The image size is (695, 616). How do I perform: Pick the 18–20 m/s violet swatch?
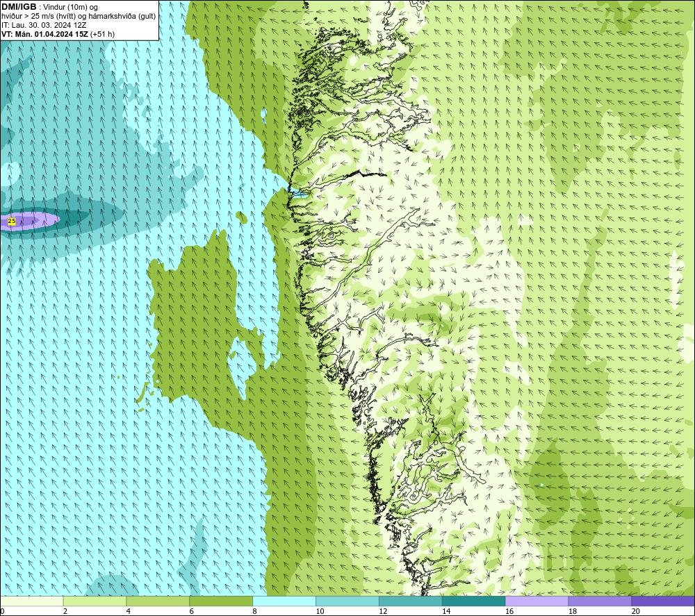[x=600, y=601]
